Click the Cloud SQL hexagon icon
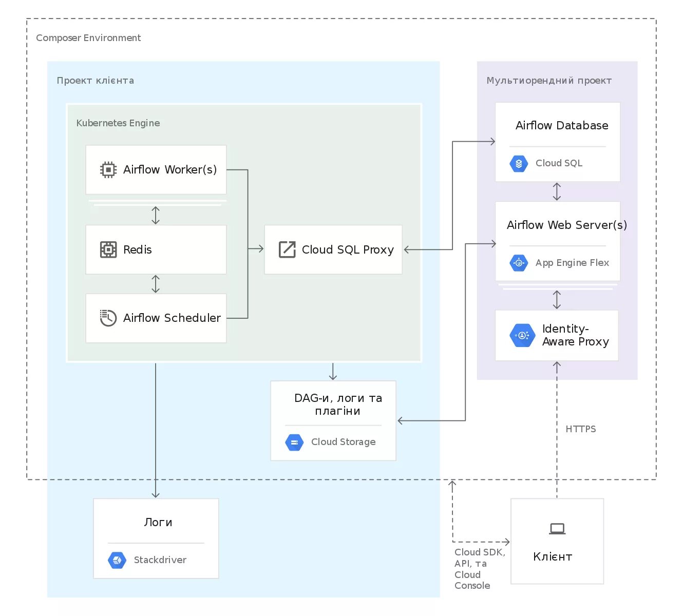The height and width of the screenshot is (616, 683). 519,163
